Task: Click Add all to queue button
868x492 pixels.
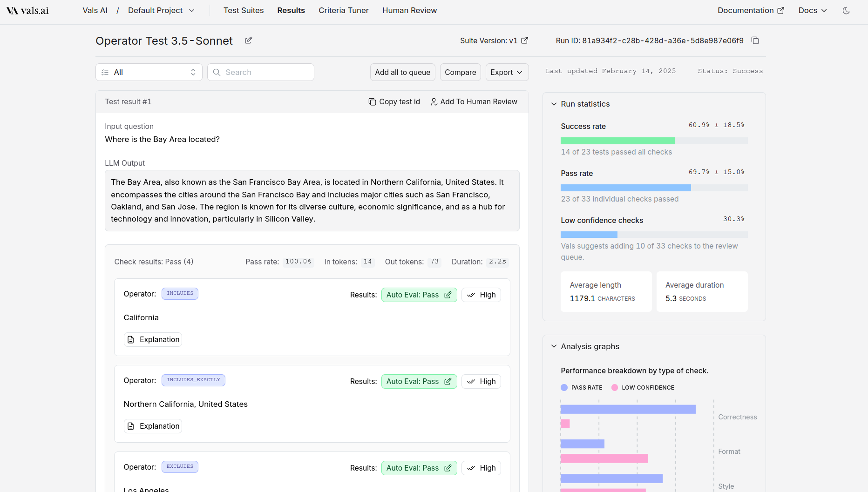Action: [x=403, y=72]
